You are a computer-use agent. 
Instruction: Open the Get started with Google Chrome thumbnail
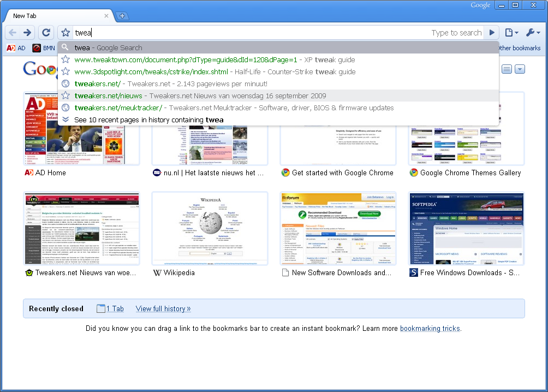[x=338, y=145]
